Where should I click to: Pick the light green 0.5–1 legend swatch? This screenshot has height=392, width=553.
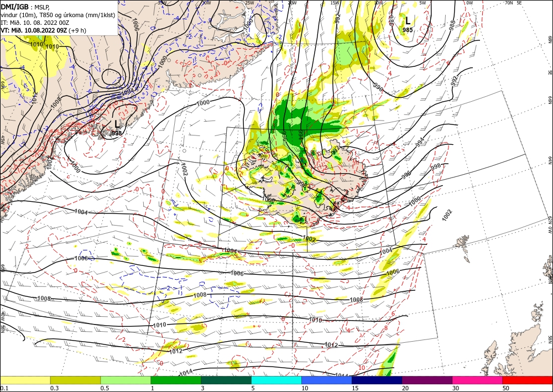click(x=126, y=380)
